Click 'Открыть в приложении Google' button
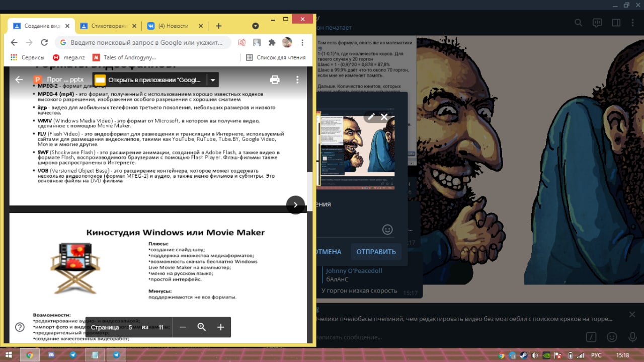 coord(149,80)
